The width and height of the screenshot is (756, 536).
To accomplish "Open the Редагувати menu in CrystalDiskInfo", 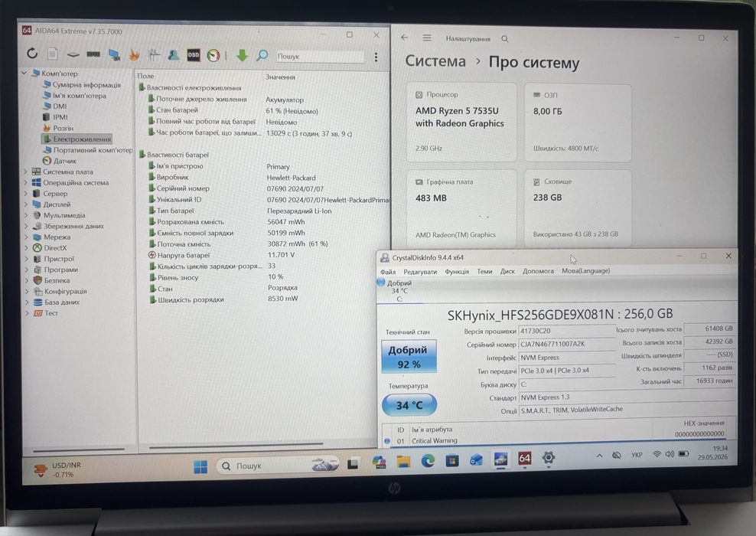I will point(420,272).
